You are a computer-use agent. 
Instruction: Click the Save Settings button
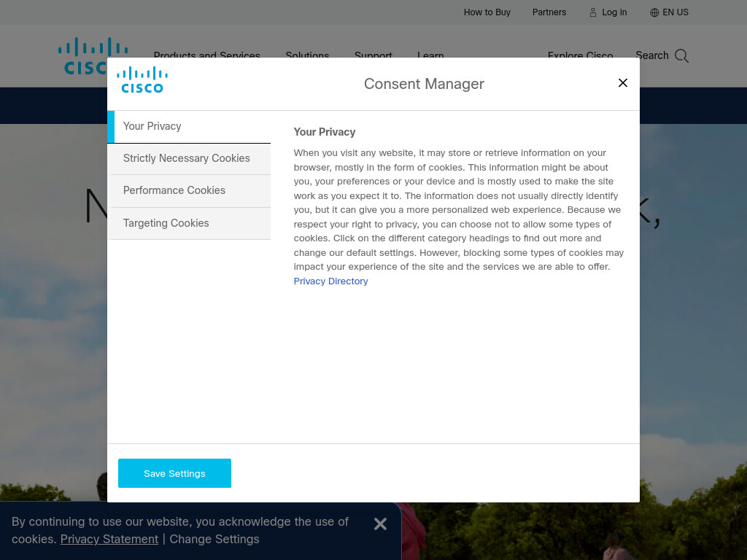[174, 473]
